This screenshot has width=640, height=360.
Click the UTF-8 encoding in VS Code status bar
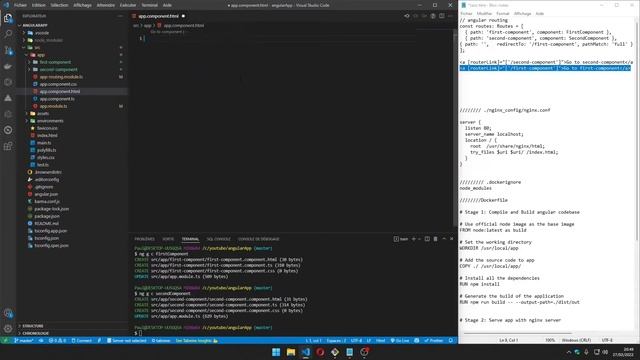(x=356, y=340)
